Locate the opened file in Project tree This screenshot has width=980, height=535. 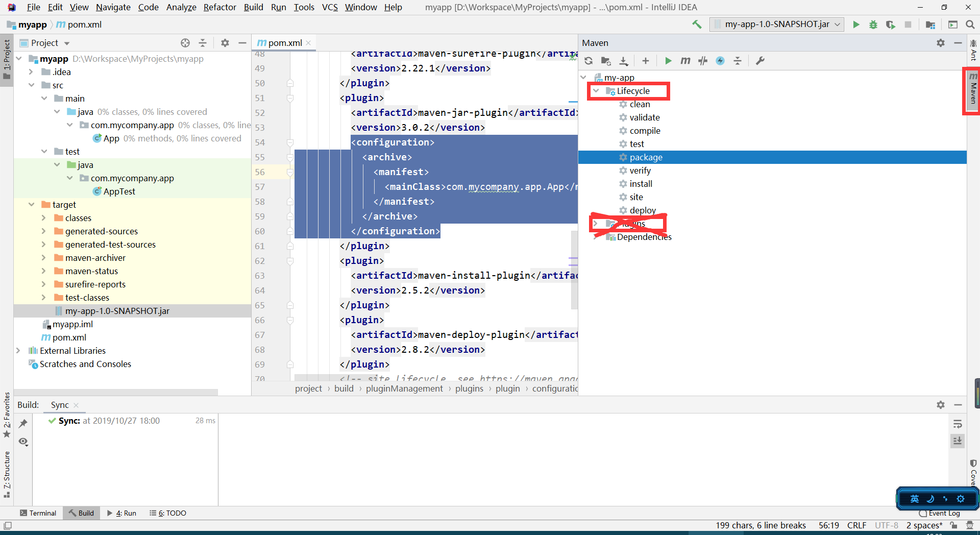[x=185, y=43]
